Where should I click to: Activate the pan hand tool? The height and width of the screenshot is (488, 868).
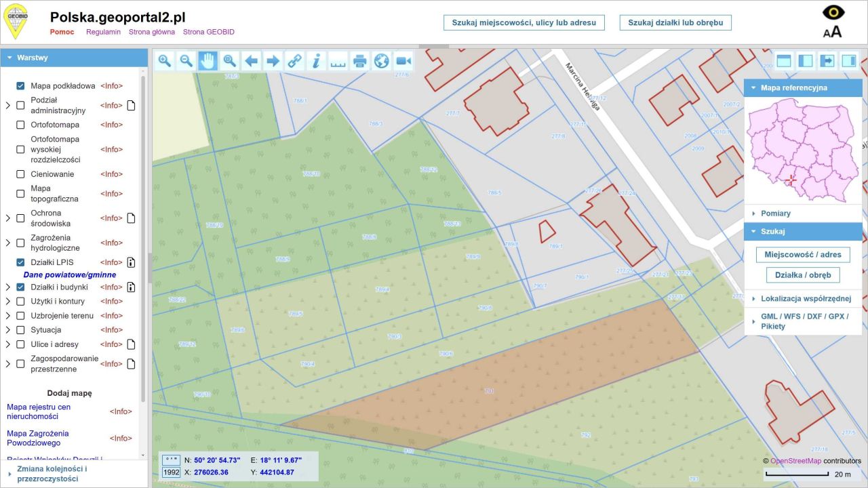pos(208,61)
